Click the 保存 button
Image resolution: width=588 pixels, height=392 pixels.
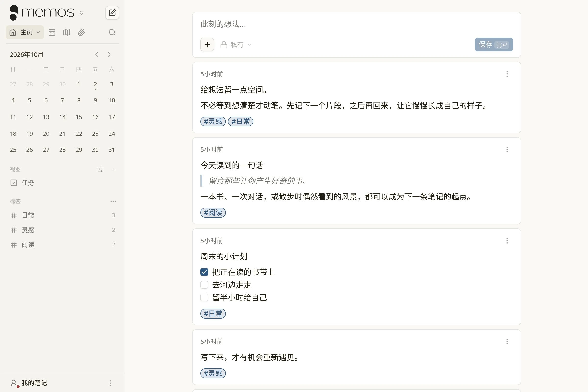(x=493, y=45)
